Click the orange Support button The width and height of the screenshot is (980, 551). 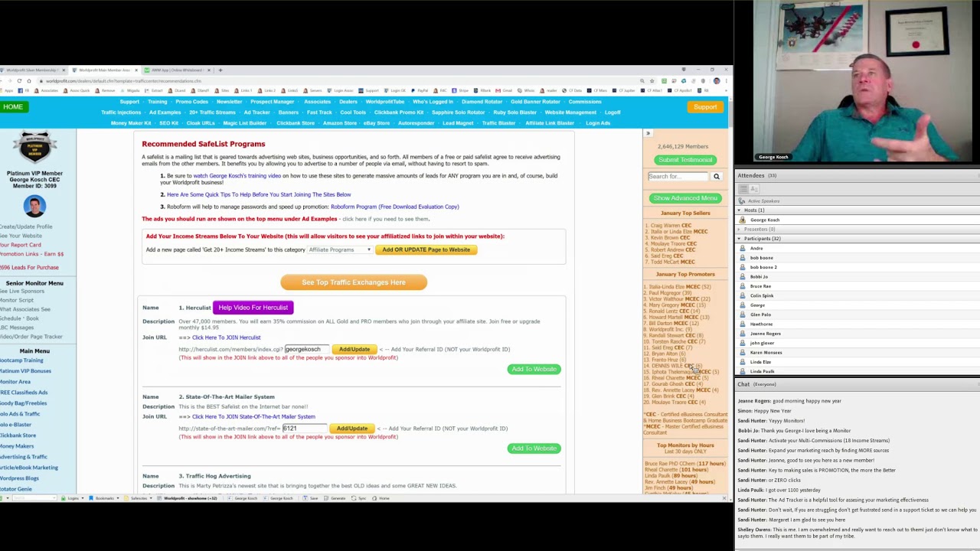click(705, 106)
